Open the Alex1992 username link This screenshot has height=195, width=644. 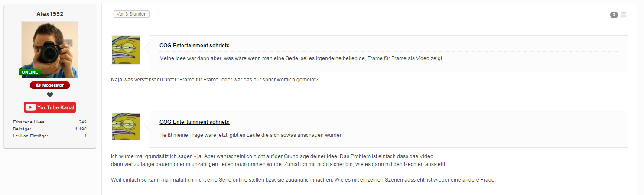tap(50, 14)
